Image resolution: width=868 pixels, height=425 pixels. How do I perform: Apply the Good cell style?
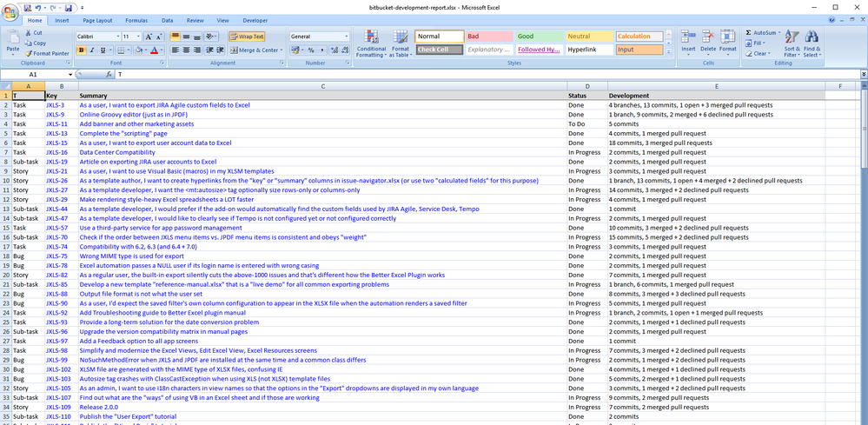[x=540, y=37]
